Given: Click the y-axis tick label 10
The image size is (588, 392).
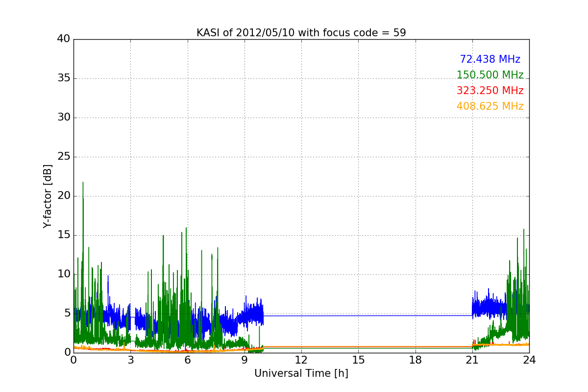Looking at the screenshot, I should pyautogui.click(x=64, y=274).
